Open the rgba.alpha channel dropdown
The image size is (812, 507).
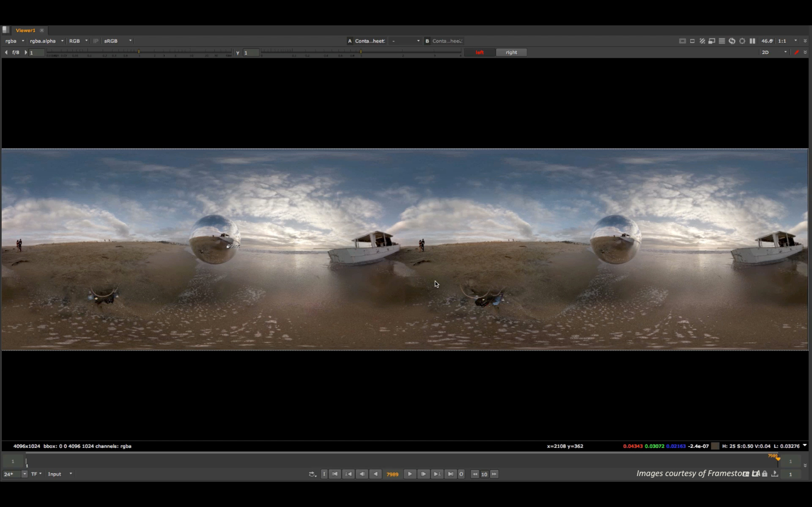tap(46, 41)
